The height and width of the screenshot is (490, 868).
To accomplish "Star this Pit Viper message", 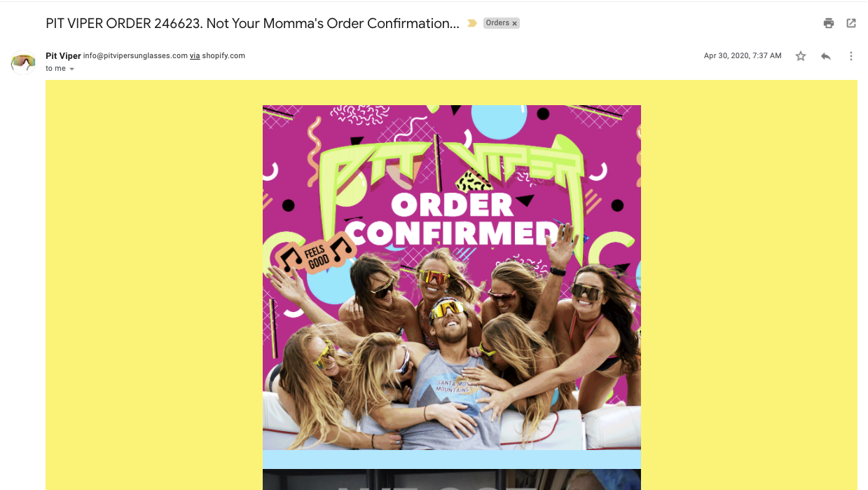I will (800, 55).
